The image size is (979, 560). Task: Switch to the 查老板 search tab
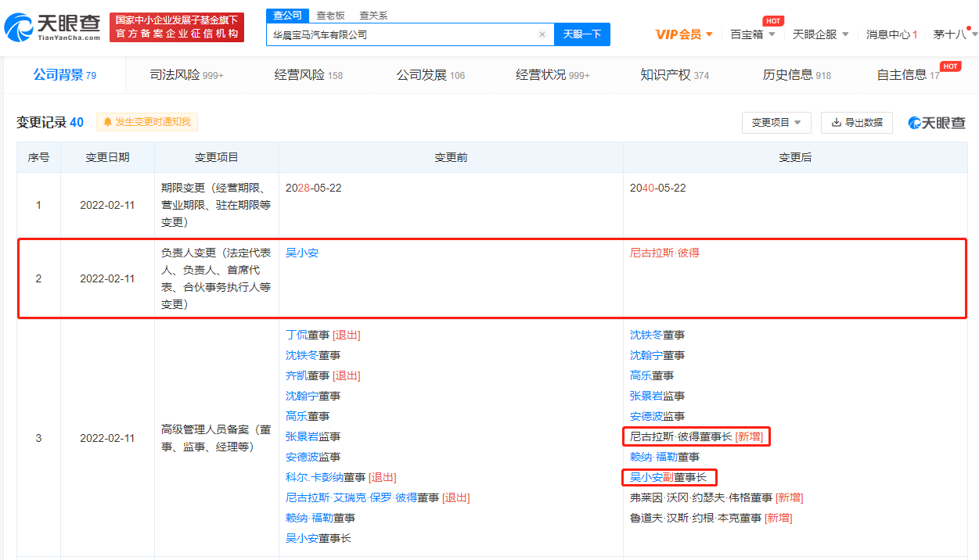[330, 16]
